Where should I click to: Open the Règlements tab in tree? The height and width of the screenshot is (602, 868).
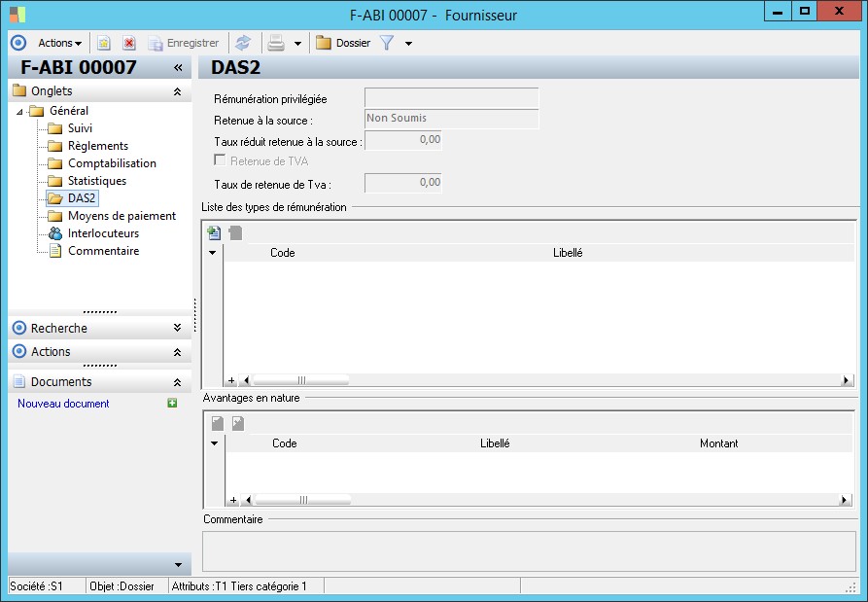97,146
